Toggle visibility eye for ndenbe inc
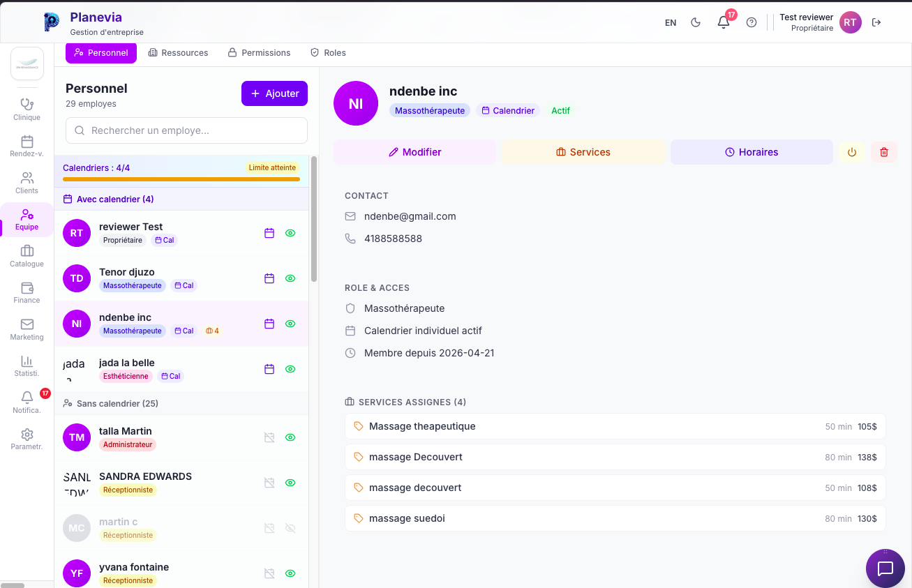 point(290,324)
